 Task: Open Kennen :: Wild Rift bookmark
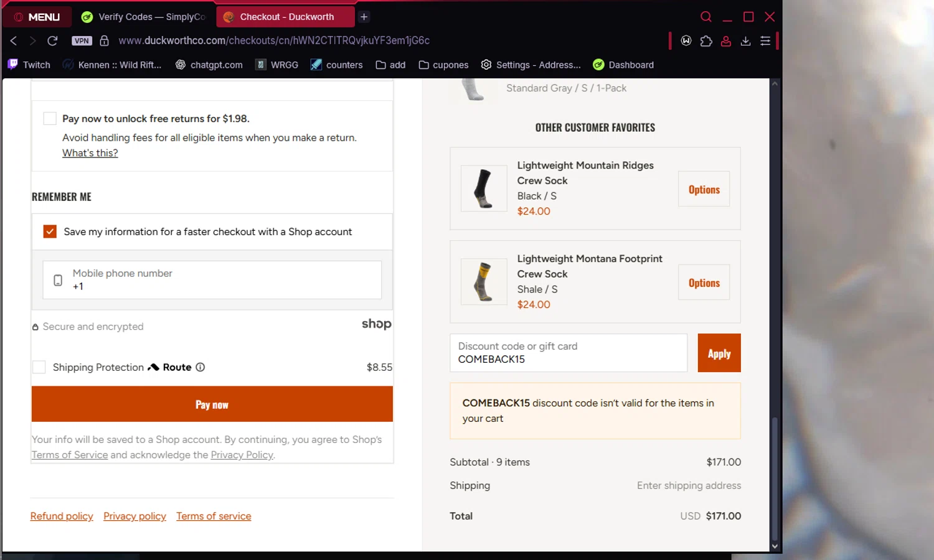click(112, 65)
